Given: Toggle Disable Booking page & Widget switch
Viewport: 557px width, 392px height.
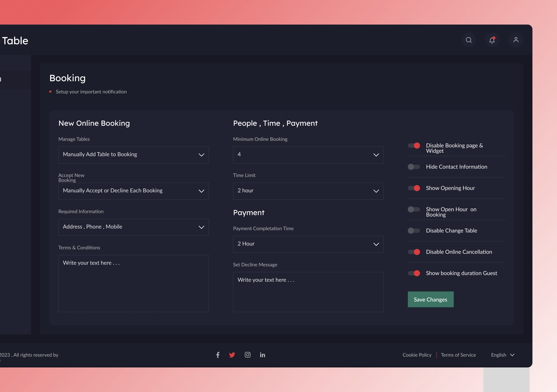Looking at the screenshot, I should (x=414, y=145).
